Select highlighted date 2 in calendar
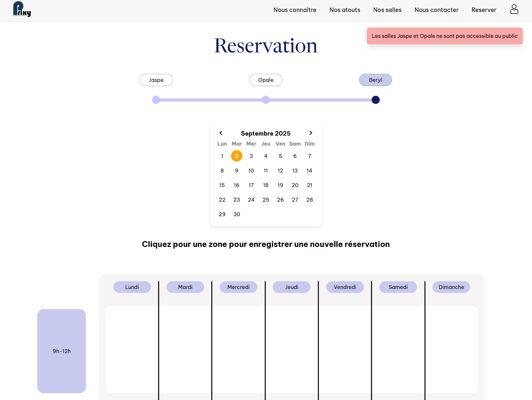 (237, 156)
